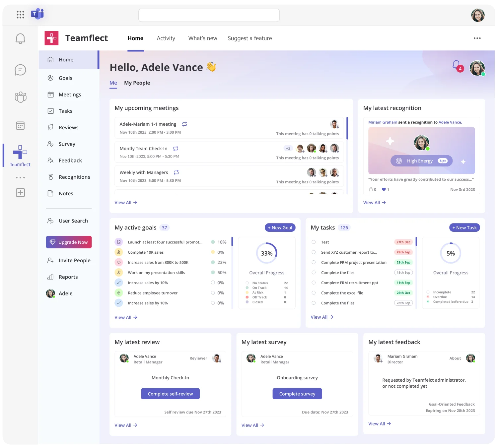Switch to the Activity tab
Image resolution: width=498 pixels, height=448 pixels.
[166, 38]
